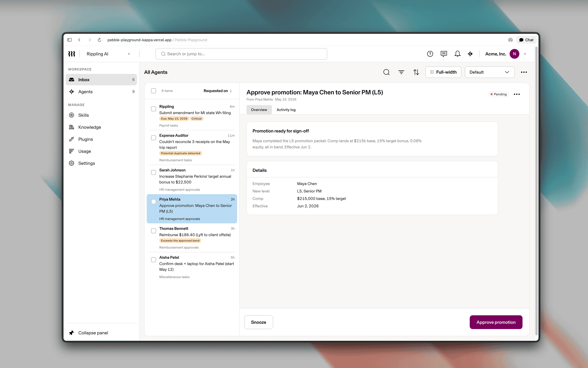Open the filter icon in All Agents toolbar
The image size is (588, 368).
point(401,72)
